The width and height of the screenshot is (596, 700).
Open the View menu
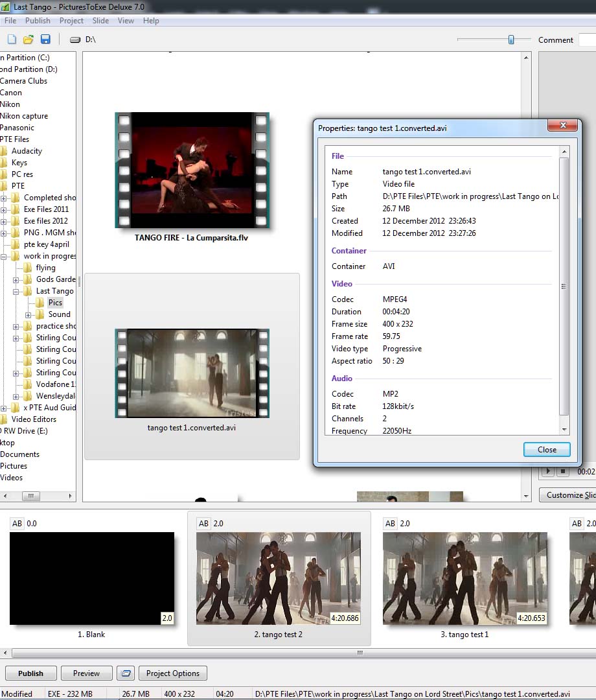126,21
